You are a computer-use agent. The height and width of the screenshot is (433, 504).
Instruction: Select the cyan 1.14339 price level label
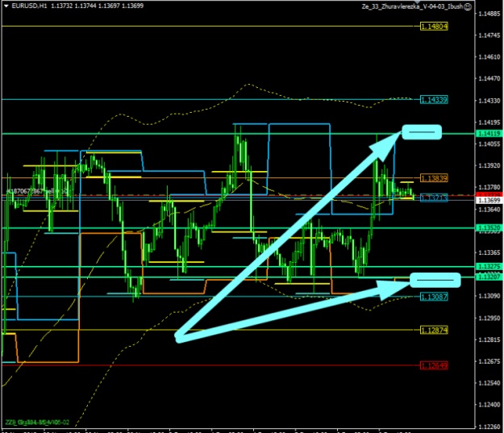(435, 99)
